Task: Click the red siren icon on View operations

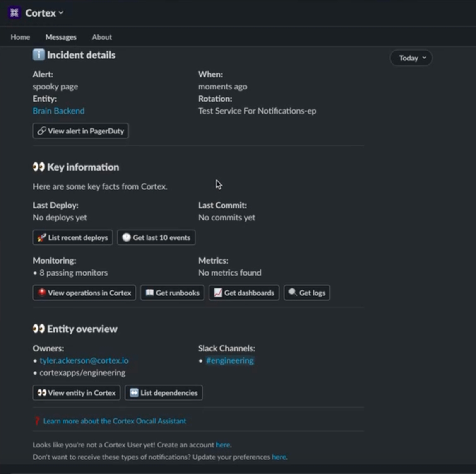Action: point(42,293)
